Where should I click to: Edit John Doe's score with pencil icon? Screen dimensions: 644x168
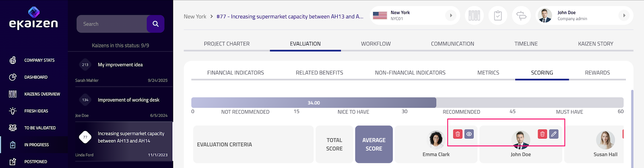(554, 134)
